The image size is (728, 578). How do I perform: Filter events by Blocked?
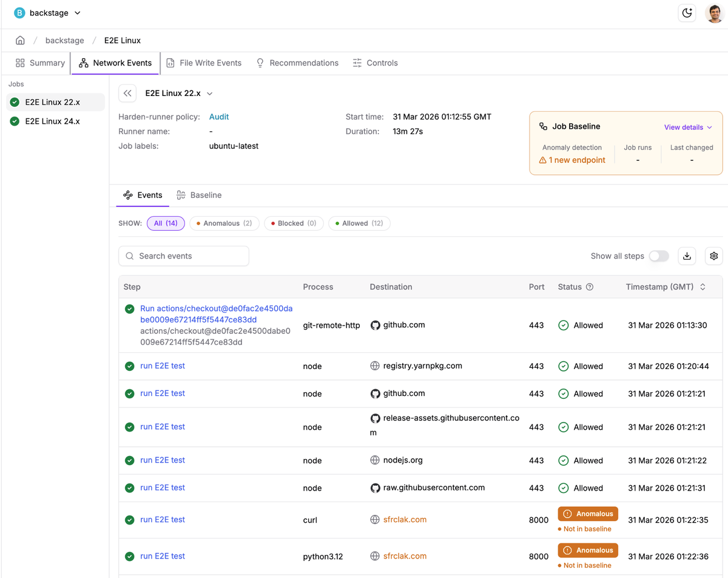coord(294,223)
